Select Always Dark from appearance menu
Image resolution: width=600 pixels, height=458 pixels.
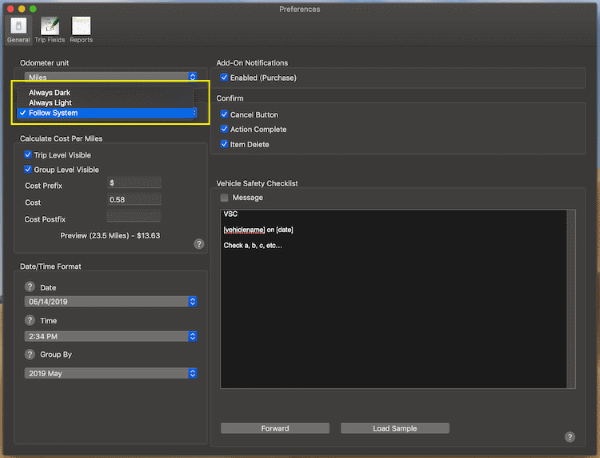click(x=50, y=93)
